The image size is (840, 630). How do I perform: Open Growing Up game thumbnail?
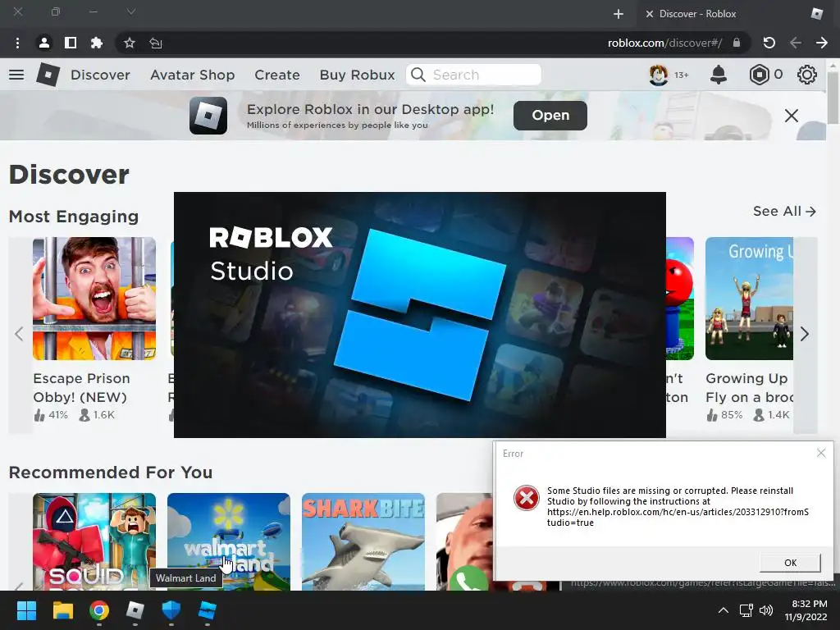click(x=749, y=299)
